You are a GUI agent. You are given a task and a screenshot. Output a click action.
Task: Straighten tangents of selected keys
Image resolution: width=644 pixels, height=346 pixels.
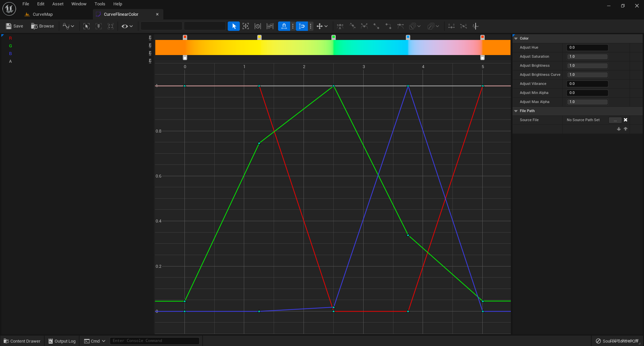tap(464, 26)
